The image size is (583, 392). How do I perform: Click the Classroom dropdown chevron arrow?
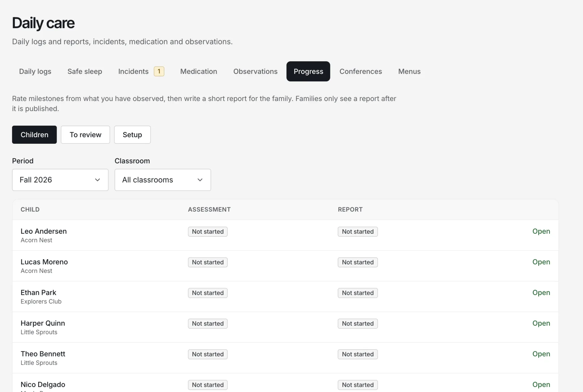click(x=200, y=180)
